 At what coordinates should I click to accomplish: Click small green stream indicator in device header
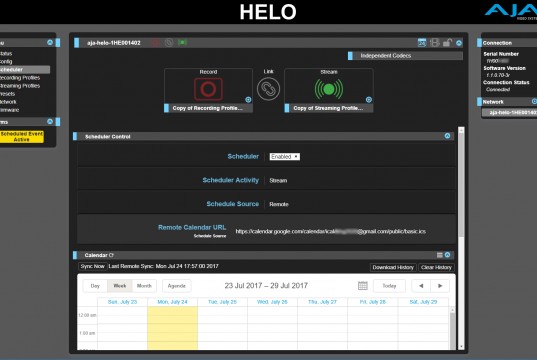(x=183, y=42)
